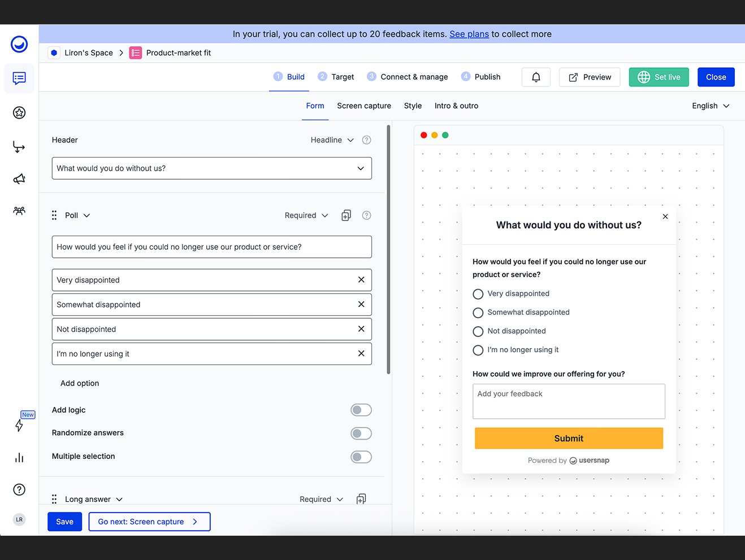The width and height of the screenshot is (745, 560).
Task: Open the help question mark sidebar icon
Action: [x=19, y=489]
